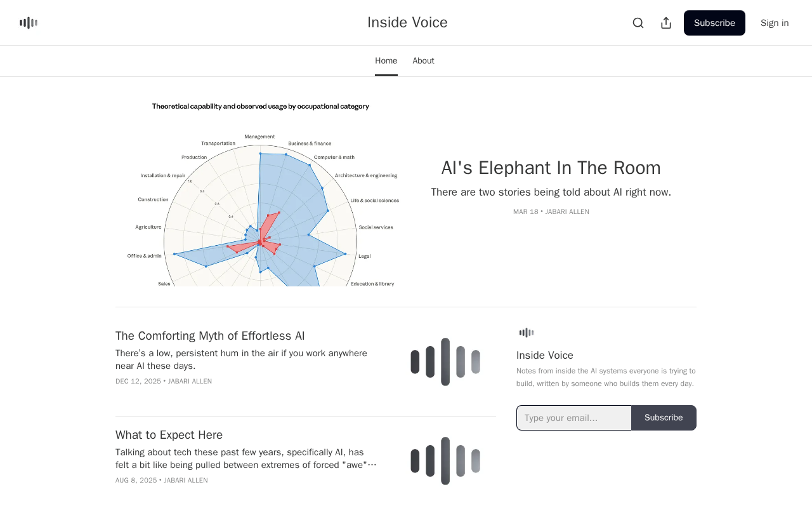
Task: Open the AI's Elephant In The Room article
Action: click(x=551, y=168)
